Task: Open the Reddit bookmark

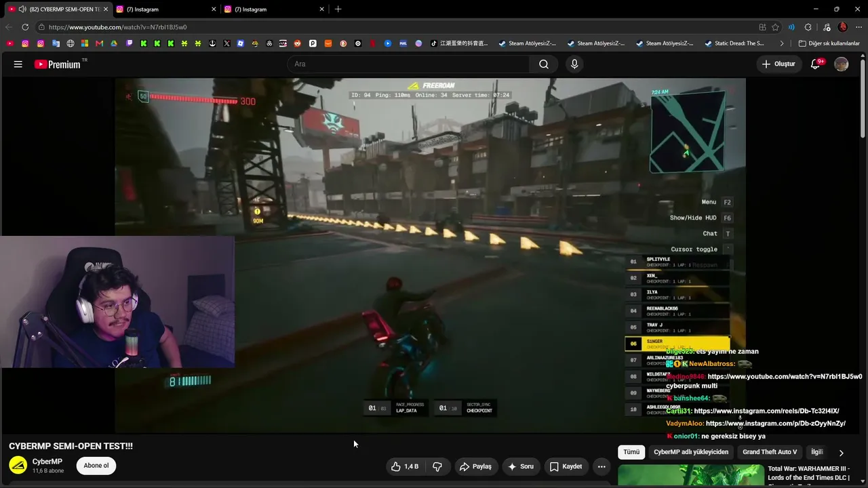Action: (x=297, y=43)
